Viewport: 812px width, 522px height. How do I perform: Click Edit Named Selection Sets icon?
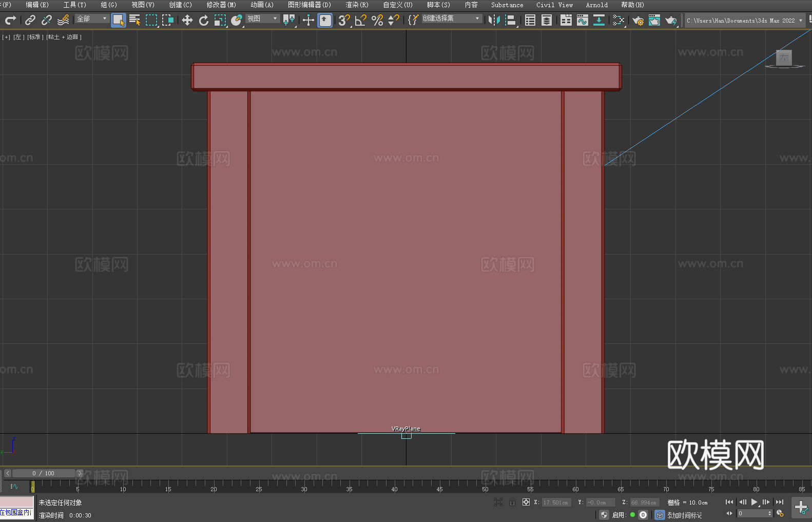tap(413, 20)
